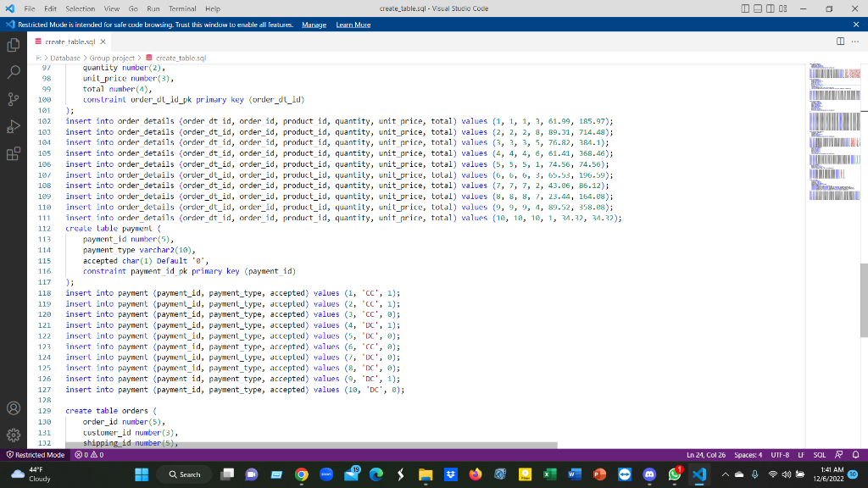Split the editor using the top-right icon
Screen dimensions: 868x488
click(838, 41)
